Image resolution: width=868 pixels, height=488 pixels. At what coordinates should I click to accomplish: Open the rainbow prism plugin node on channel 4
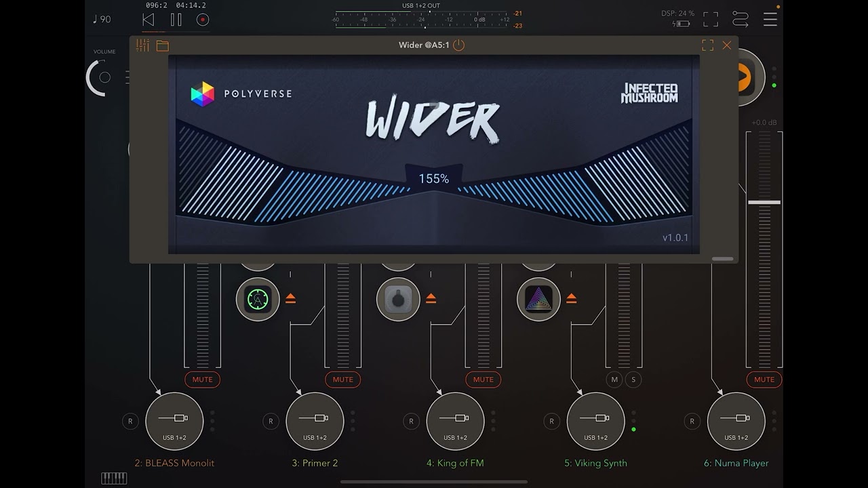pyautogui.click(x=538, y=299)
